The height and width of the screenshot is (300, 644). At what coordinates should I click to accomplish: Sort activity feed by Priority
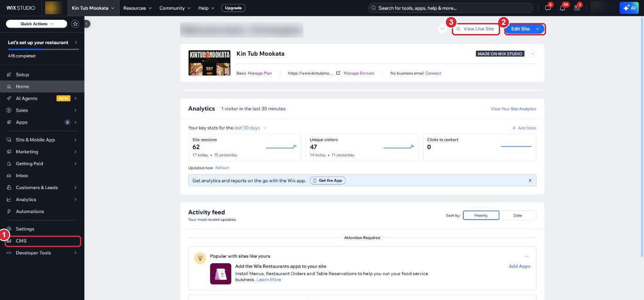(x=481, y=215)
